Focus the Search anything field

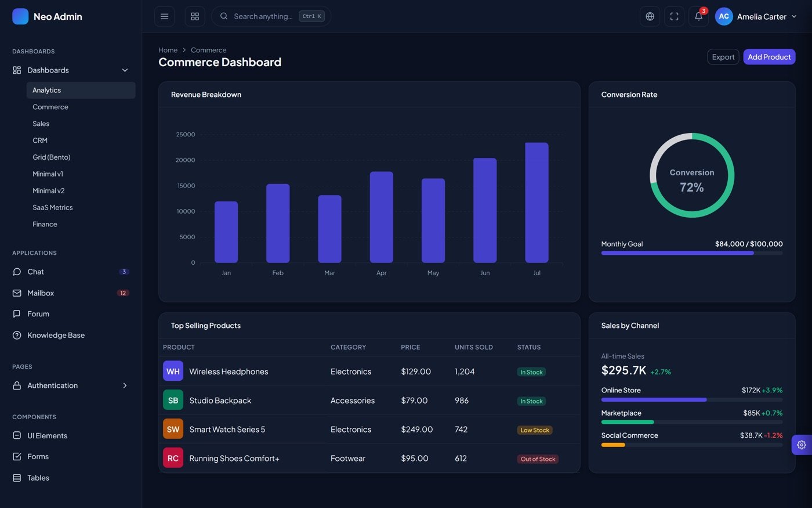[x=271, y=16]
